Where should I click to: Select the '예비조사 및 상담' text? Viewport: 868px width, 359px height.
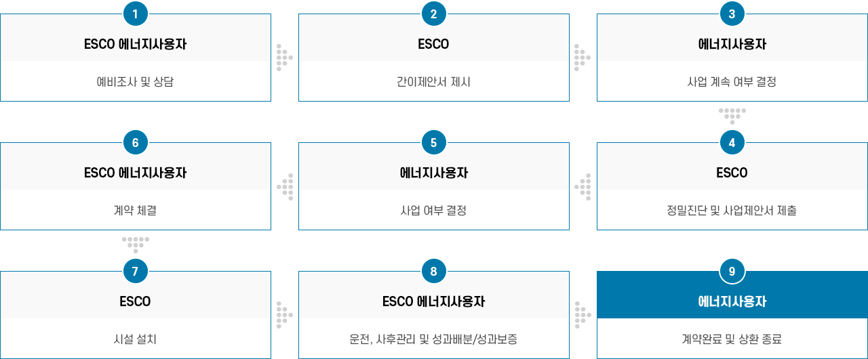point(136,82)
